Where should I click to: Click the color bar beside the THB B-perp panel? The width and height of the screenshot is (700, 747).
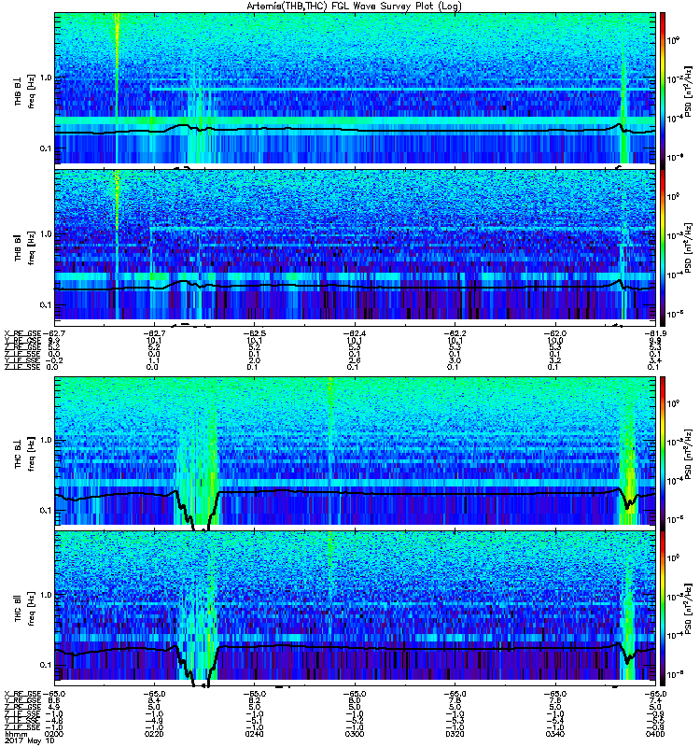[x=663, y=91]
